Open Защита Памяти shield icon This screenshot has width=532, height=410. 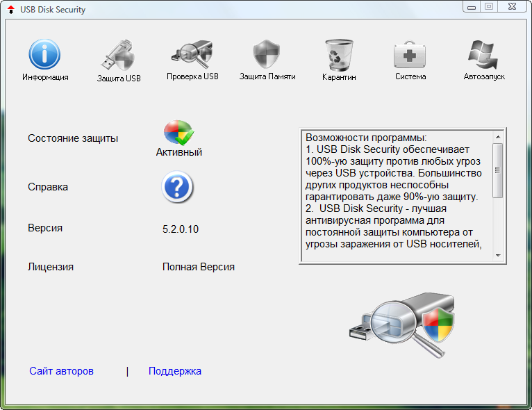coord(267,54)
